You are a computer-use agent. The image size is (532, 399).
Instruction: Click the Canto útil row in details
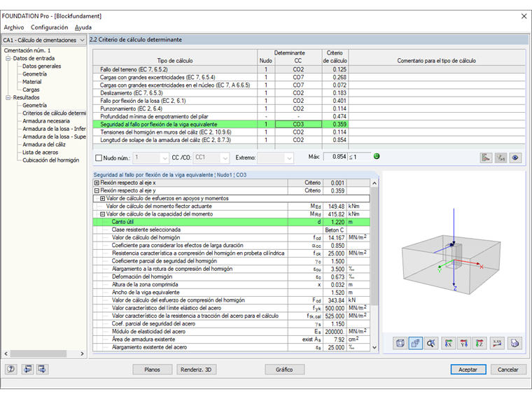(x=232, y=222)
